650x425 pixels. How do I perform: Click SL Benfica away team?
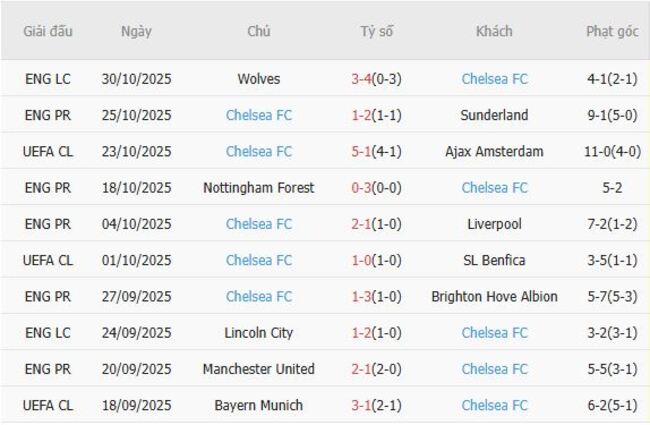pos(494,260)
